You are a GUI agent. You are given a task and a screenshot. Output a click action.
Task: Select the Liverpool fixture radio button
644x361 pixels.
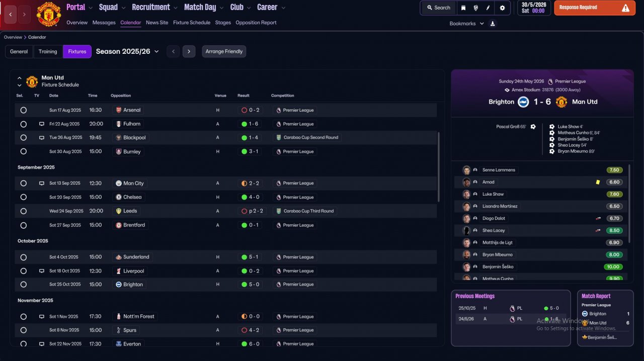coord(23,271)
